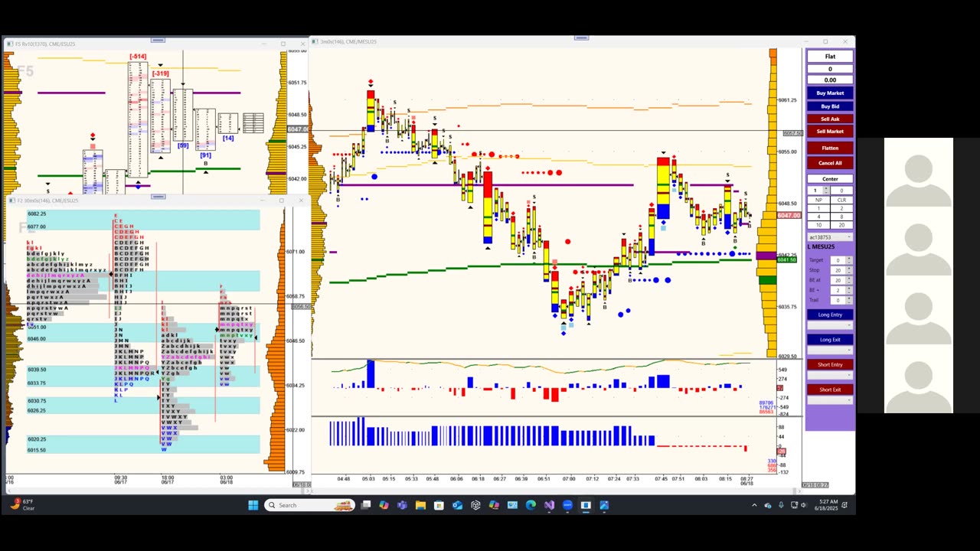
Task: Click the Long Entry button
Action: click(x=830, y=315)
